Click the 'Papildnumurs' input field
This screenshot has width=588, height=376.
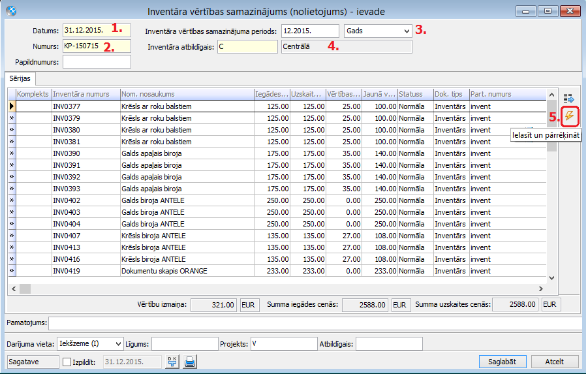97,62
